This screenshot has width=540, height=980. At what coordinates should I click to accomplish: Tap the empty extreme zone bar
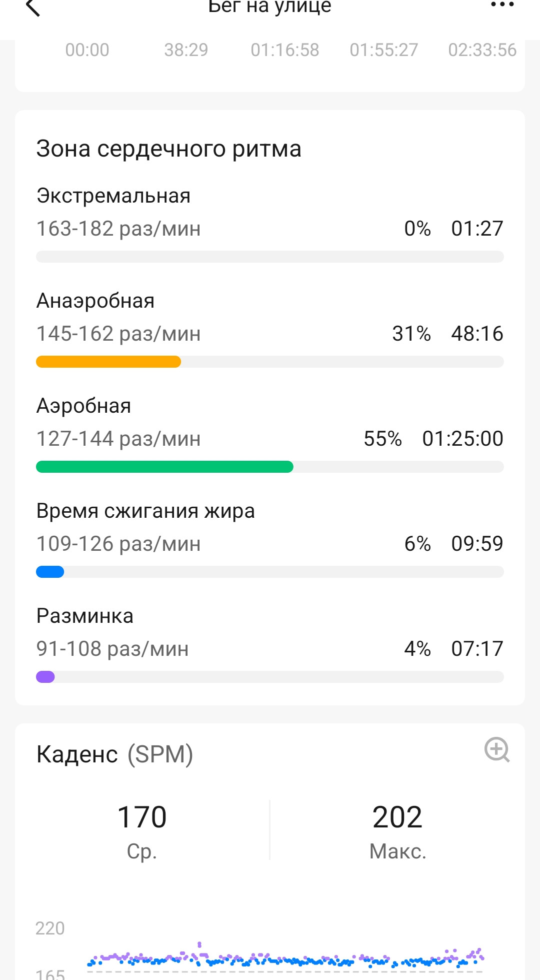(x=270, y=257)
